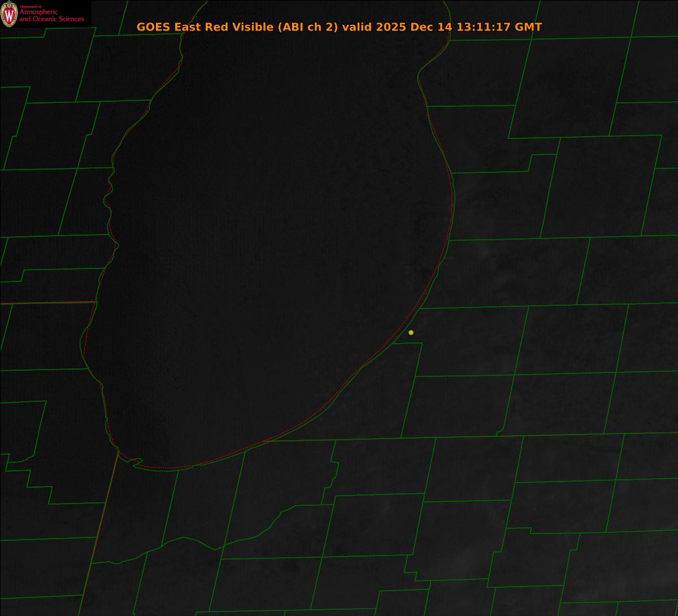Click the University of Wisconsin crest logo
This screenshot has width=678, height=616.
tap(9, 14)
